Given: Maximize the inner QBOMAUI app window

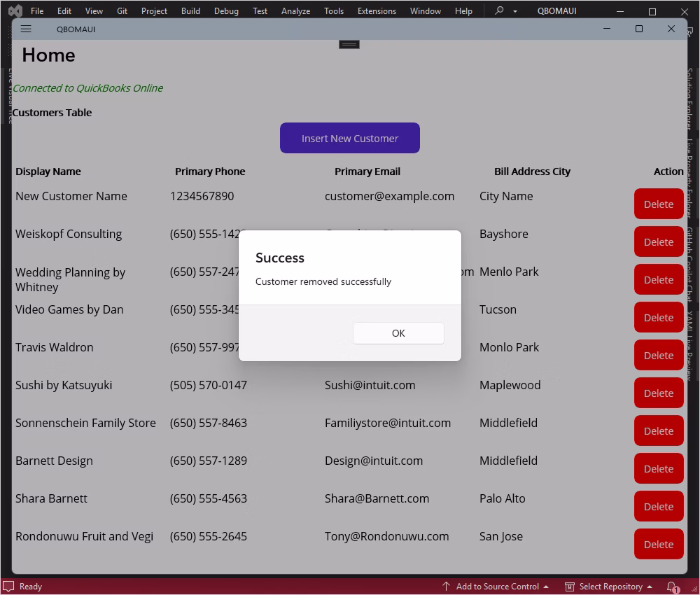Looking at the screenshot, I should [x=639, y=29].
